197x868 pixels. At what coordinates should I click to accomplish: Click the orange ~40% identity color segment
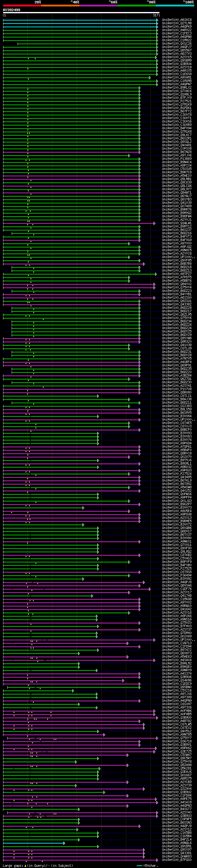60,6
